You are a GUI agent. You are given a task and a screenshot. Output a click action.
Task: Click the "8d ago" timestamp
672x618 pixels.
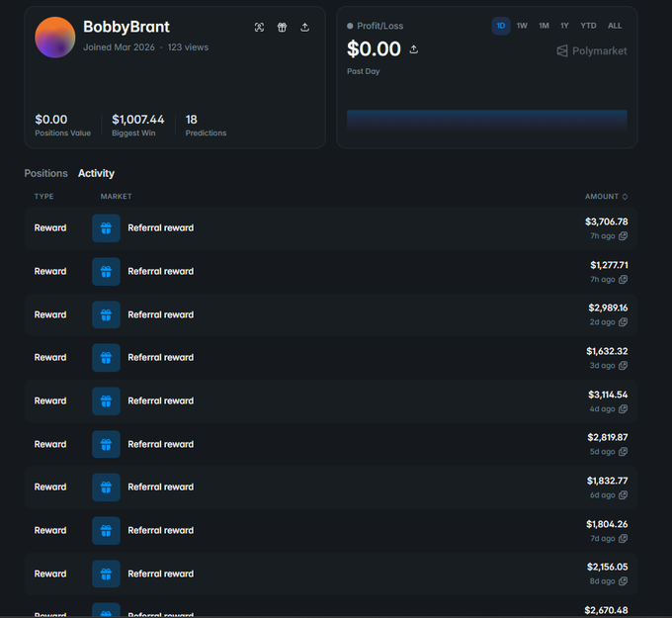tap(602, 581)
